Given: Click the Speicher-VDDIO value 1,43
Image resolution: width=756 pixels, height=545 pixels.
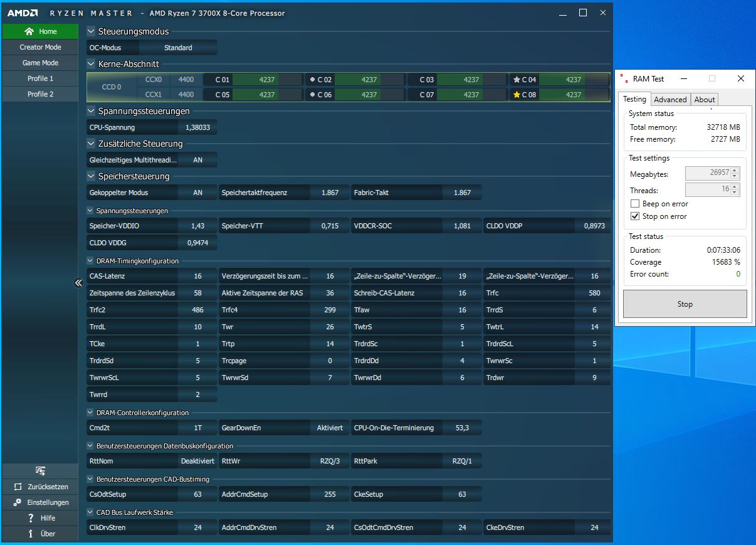Looking at the screenshot, I should tap(197, 226).
